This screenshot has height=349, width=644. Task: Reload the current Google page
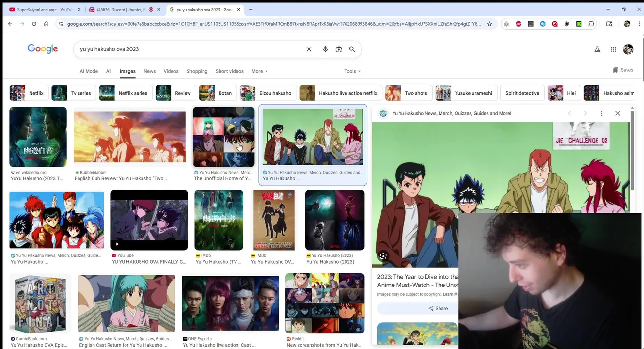tap(34, 24)
